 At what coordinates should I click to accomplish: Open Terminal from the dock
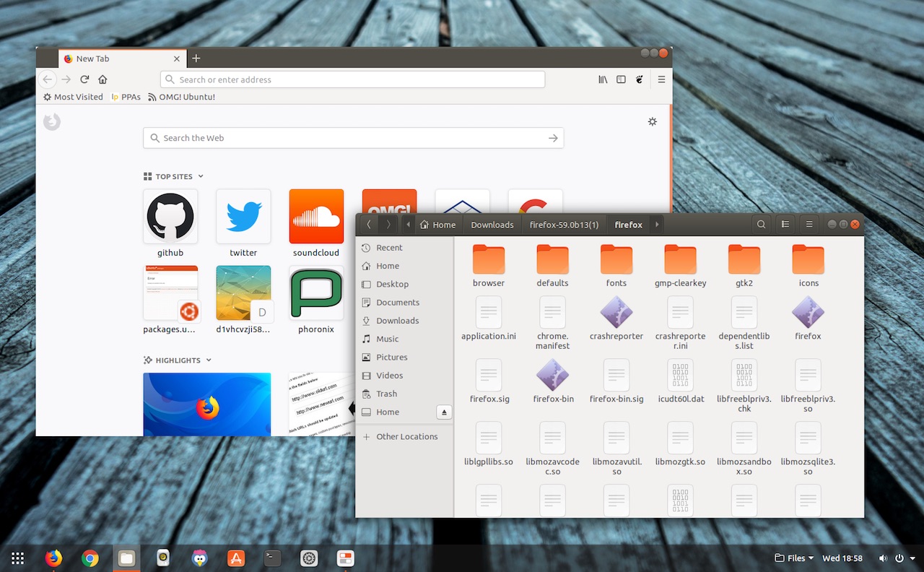(x=273, y=558)
